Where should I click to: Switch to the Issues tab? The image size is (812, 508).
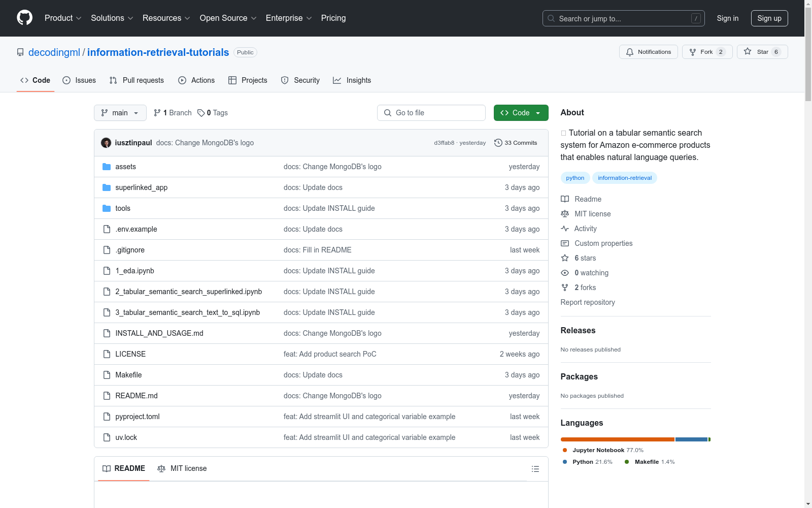pos(79,80)
